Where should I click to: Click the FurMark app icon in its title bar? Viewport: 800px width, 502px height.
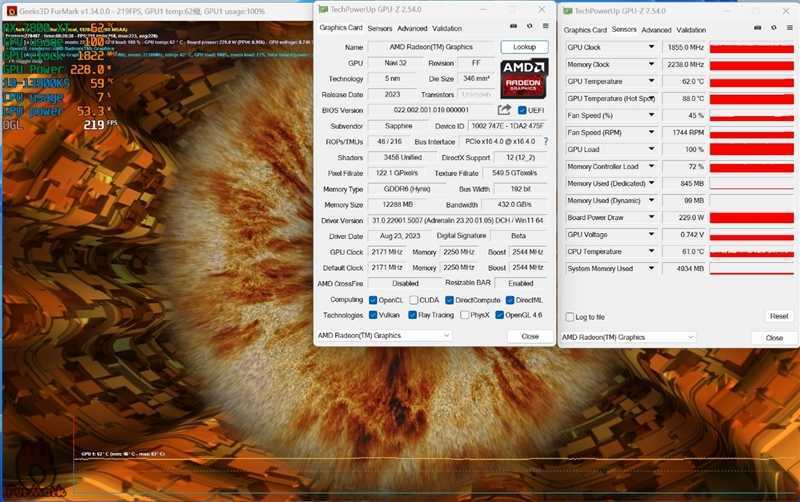pos(12,11)
